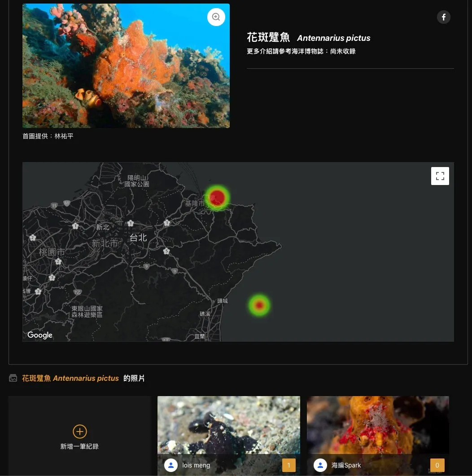472x476 pixels.
Task: Click the cluster marker labeled 5 on the map
Action: click(x=166, y=251)
